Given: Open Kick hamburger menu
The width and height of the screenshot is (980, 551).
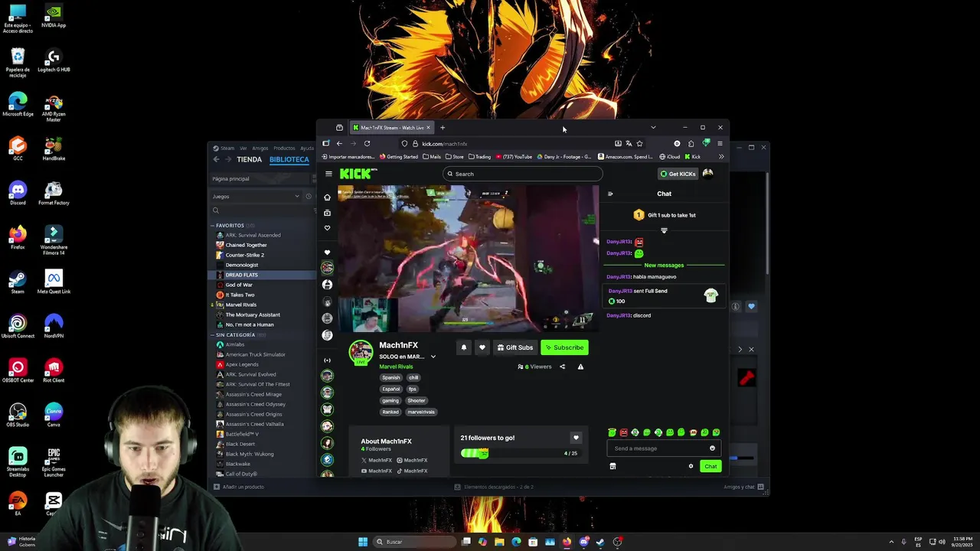Looking at the screenshot, I should [328, 174].
